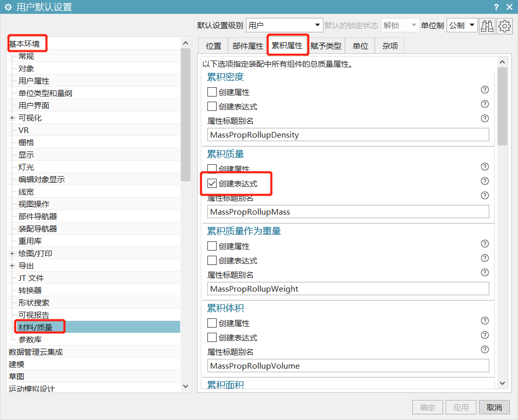Edit the MassPropRollupMass alias field
Screen dimensions: 518x420
pyautogui.click(x=348, y=212)
